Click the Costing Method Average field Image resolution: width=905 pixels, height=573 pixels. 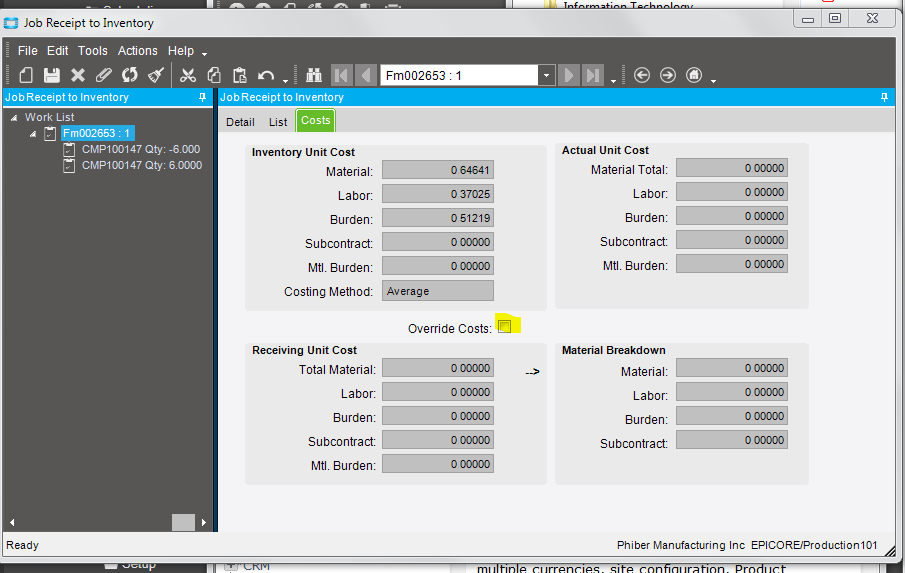coord(437,291)
